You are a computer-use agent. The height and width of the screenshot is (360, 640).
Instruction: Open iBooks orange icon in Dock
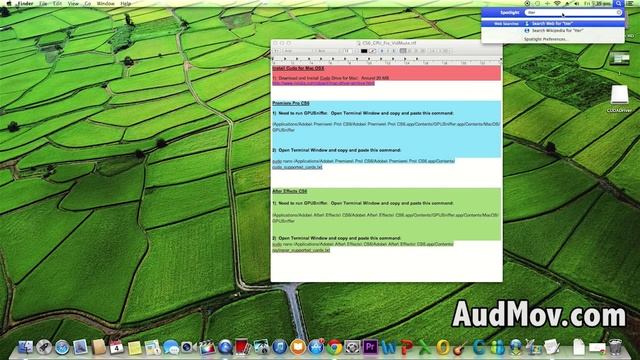tap(298, 347)
